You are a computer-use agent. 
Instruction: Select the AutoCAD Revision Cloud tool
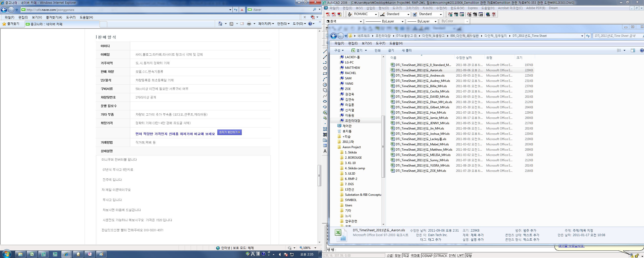pyautogui.click(x=325, y=90)
